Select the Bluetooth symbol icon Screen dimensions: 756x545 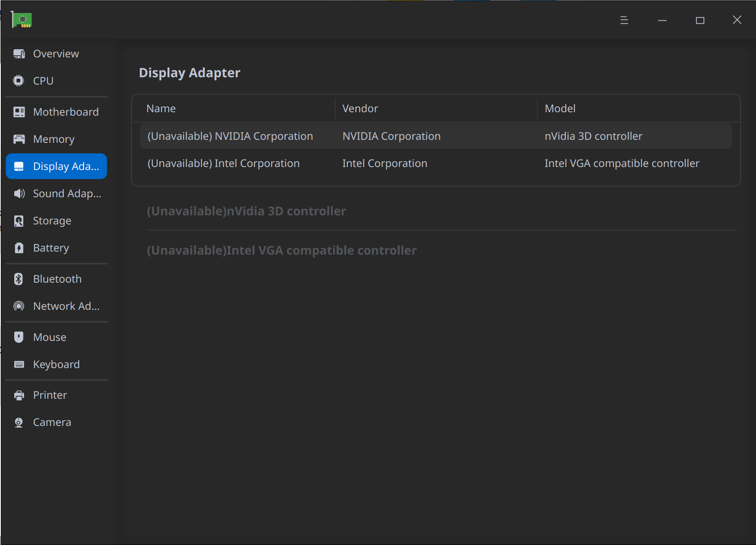[19, 279]
